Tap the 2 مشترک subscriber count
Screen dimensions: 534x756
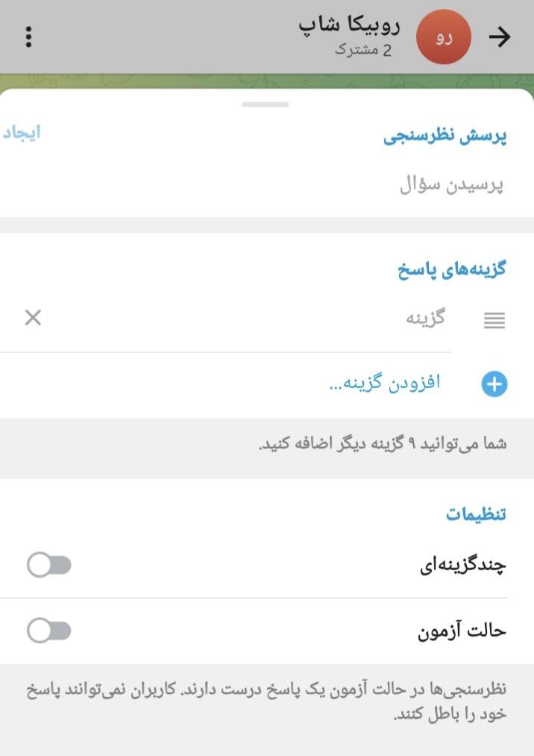(x=363, y=51)
